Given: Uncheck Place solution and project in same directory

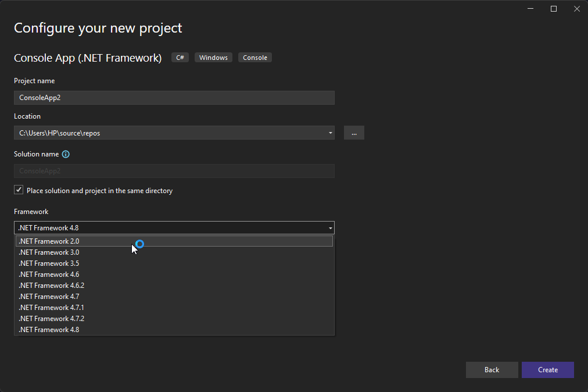Looking at the screenshot, I should [18, 189].
